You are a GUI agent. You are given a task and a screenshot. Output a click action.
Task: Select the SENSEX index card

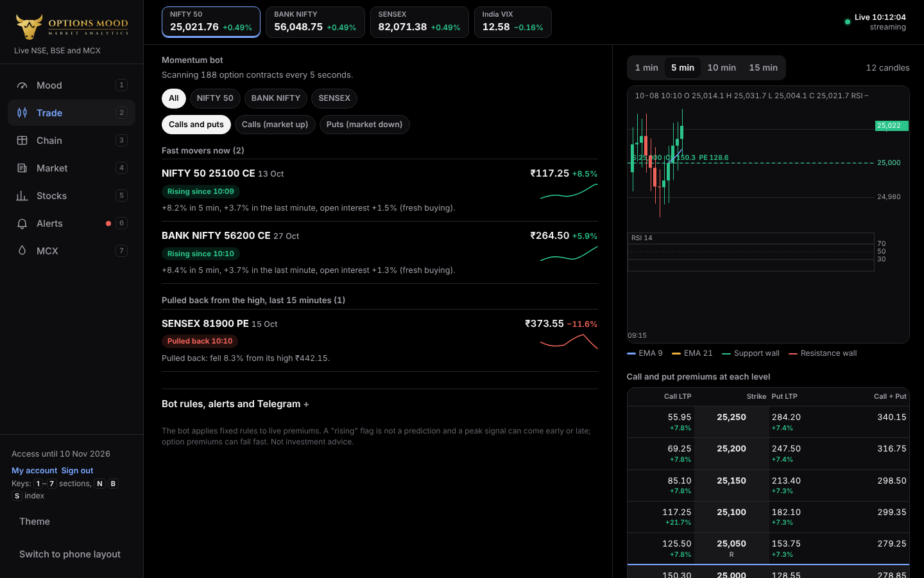419,22
